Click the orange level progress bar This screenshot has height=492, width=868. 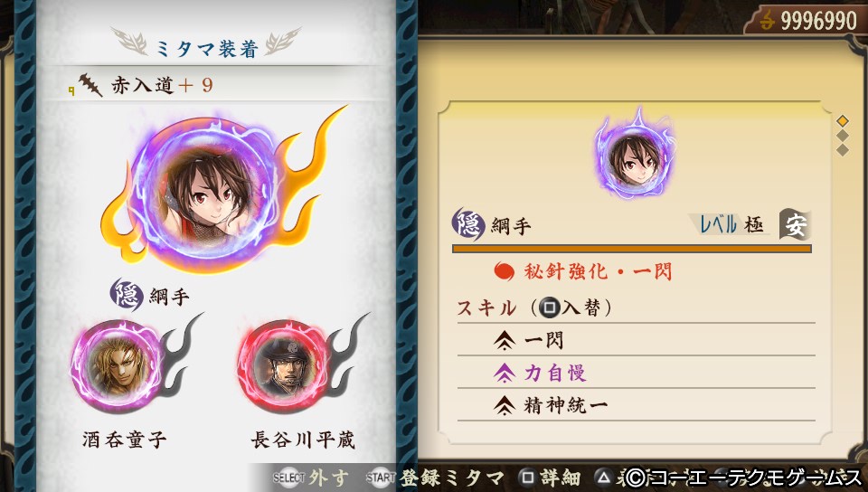click(x=632, y=249)
